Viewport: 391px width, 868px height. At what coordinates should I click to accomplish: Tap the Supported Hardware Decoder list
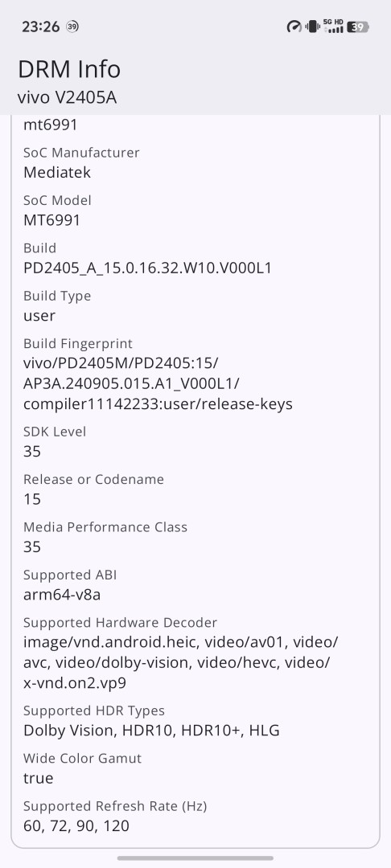point(180,662)
